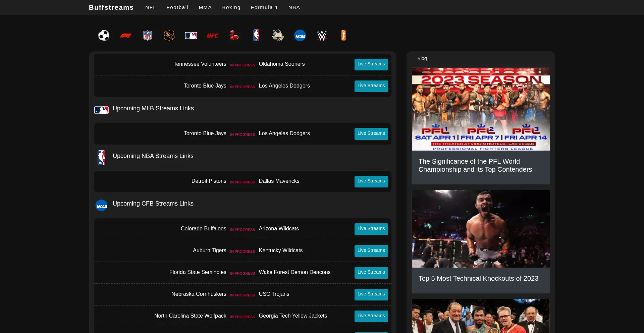Go to the Buffstreams home logo
The width and height of the screenshot is (644, 333).
coord(111,7)
